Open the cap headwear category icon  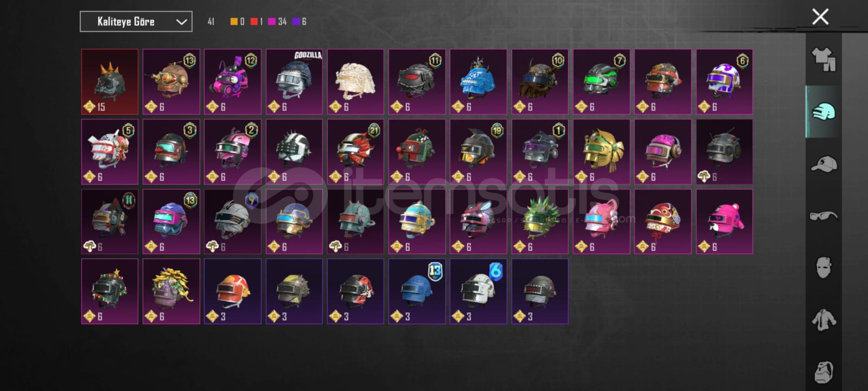pos(824,163)
